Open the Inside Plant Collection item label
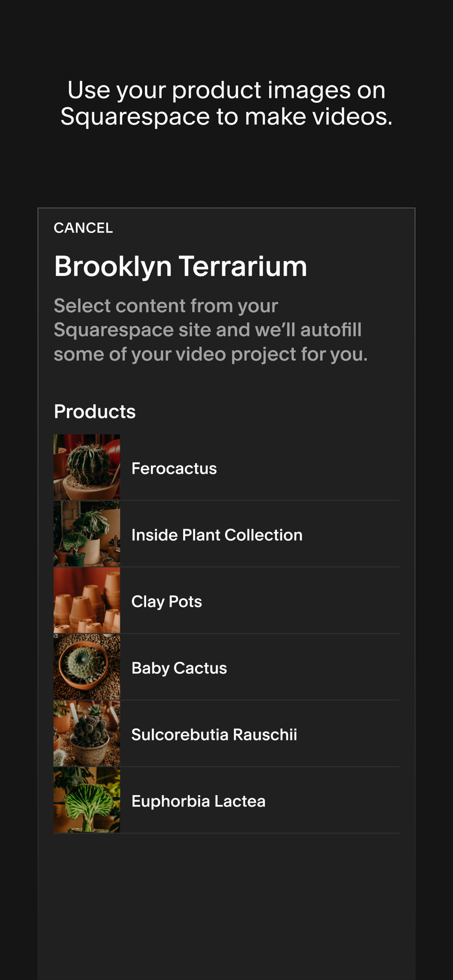 point(217,535)
